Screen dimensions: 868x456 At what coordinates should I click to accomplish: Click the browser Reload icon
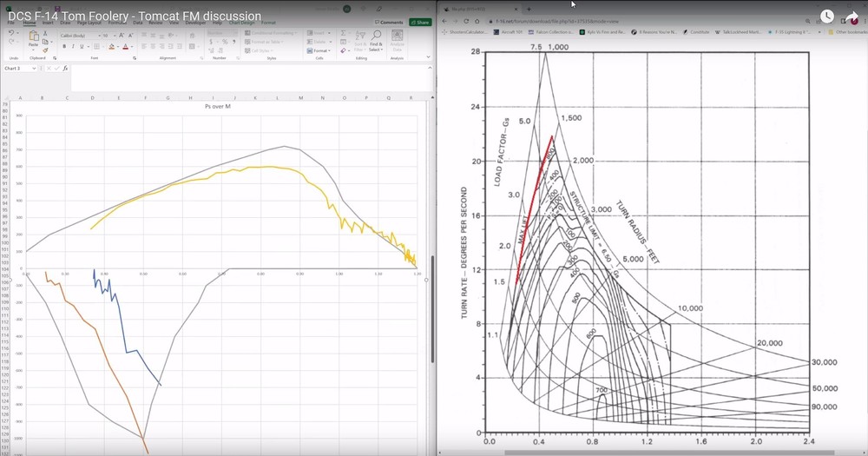pyautogui.click(x=466, y=21)
